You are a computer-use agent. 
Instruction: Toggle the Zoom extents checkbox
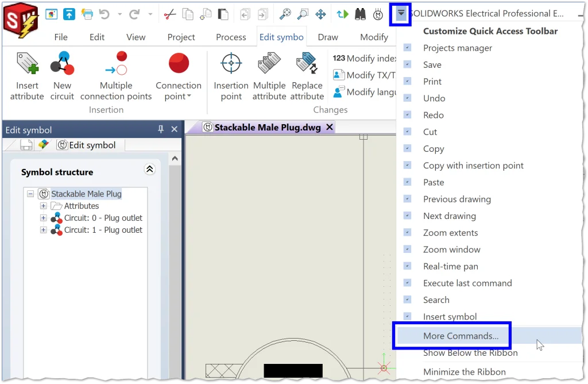coord(408,233)
